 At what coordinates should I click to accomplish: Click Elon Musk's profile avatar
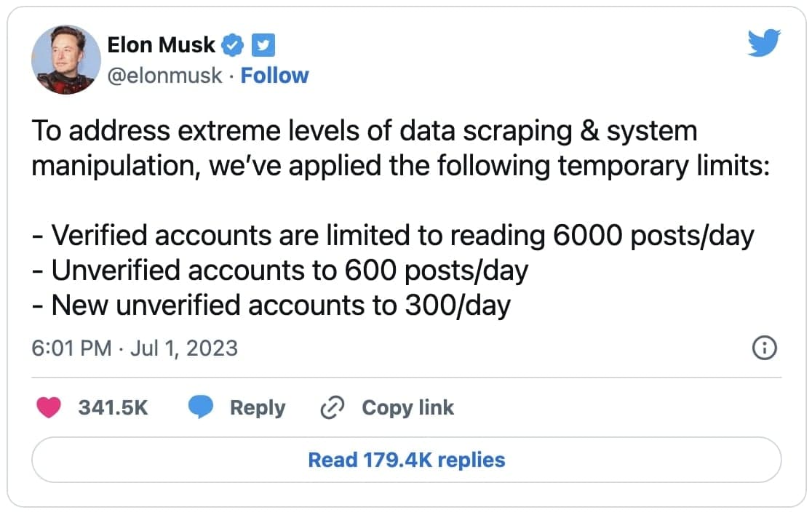tap(66, 60)
